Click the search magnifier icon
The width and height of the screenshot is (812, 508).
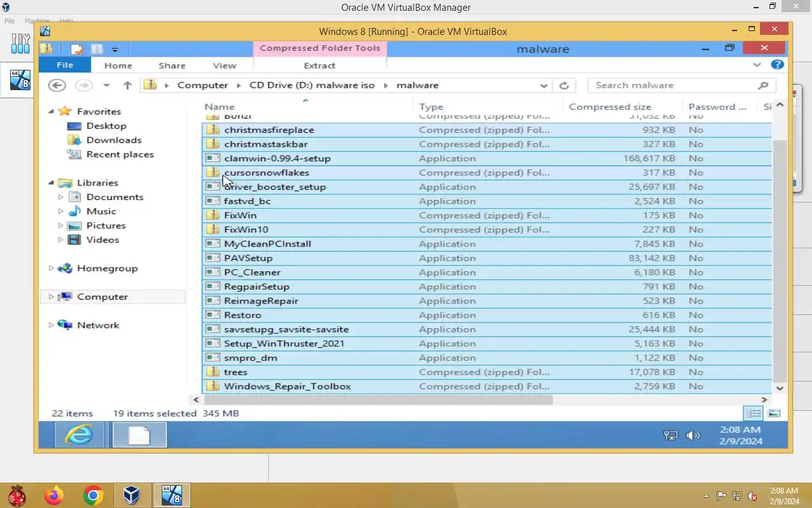pyautogui.click(x=763, y=85)
